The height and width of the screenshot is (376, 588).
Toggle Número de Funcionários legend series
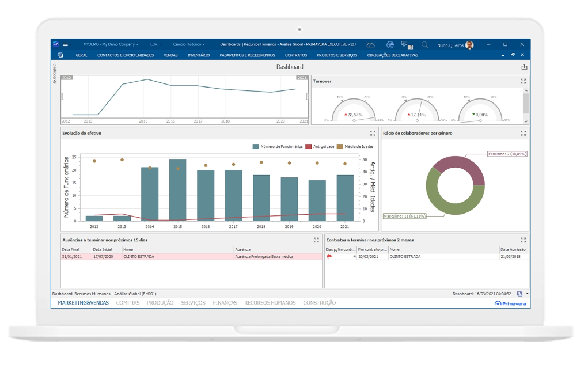point(278,147)
